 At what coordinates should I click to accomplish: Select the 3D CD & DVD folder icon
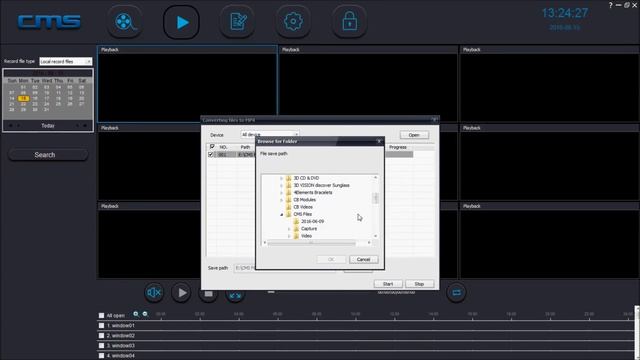pos(289,178)
